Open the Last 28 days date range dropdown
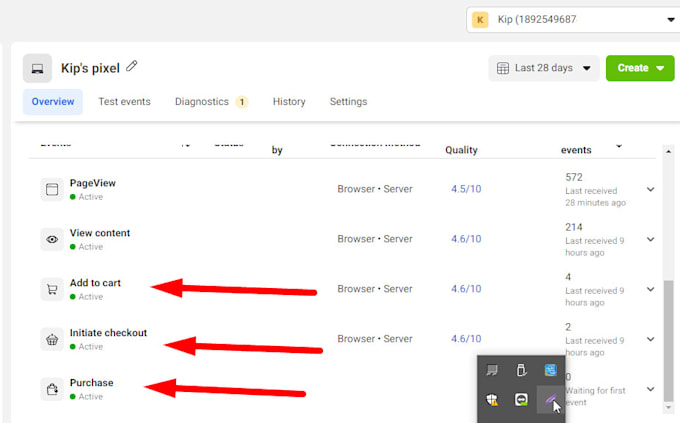This screenshot has height=423, width=680. [544, 68]
